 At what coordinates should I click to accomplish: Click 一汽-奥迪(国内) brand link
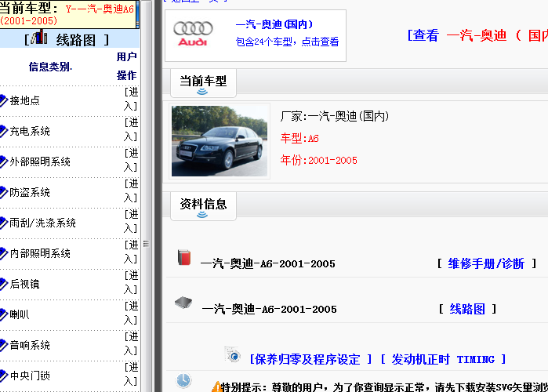coord(274,24)
